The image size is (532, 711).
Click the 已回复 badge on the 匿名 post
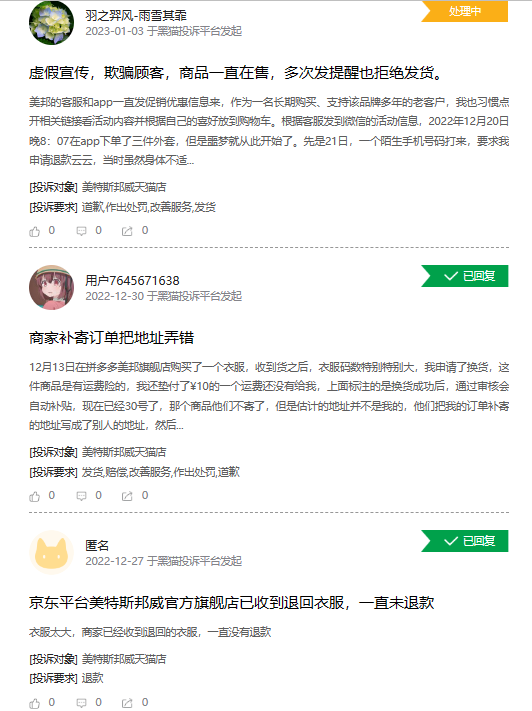click(465, 541)
